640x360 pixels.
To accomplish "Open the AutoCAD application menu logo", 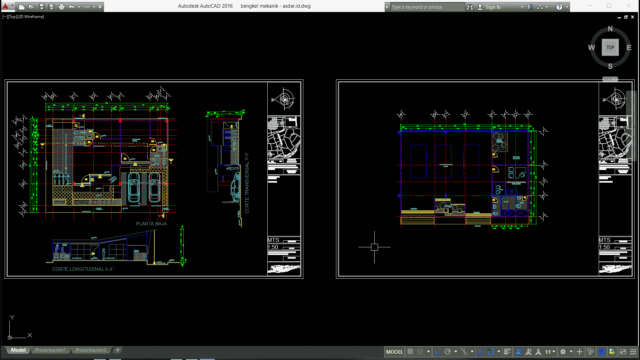I will pos(6,7).
